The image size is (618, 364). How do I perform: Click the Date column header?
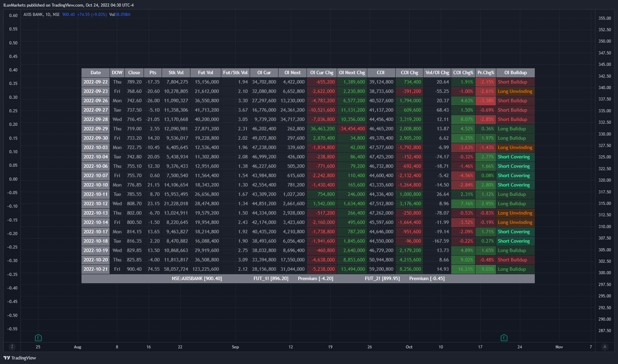[96, 73]
